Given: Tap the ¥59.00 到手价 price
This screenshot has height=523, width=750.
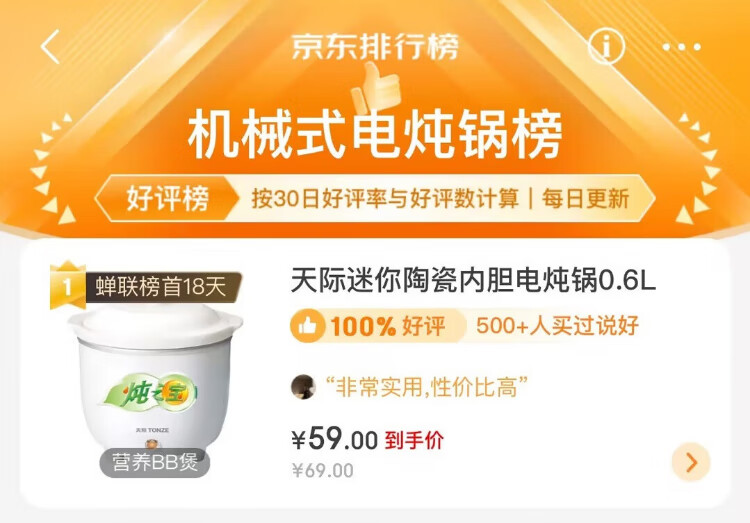Looking at the screenshot, I should pyautogui.click(x=367, y=438).
